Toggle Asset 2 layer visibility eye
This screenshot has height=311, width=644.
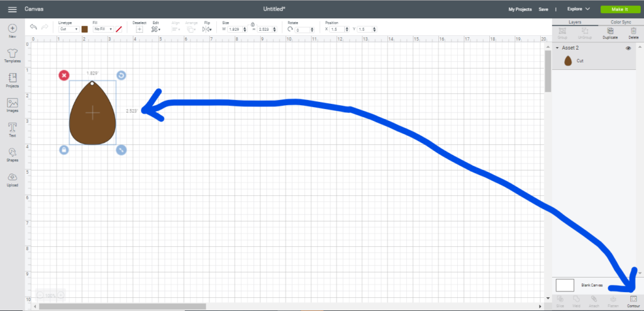tap(628, 48)
